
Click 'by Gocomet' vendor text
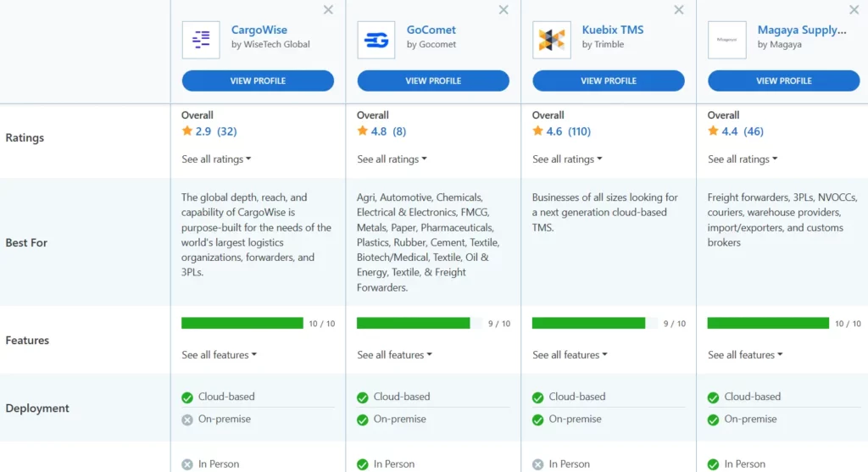(x=431, y=44)
